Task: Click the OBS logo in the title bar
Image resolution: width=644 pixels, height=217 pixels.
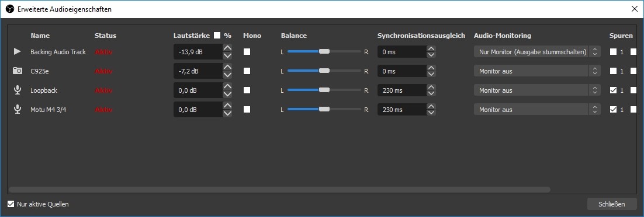Action: pos(10,9)
